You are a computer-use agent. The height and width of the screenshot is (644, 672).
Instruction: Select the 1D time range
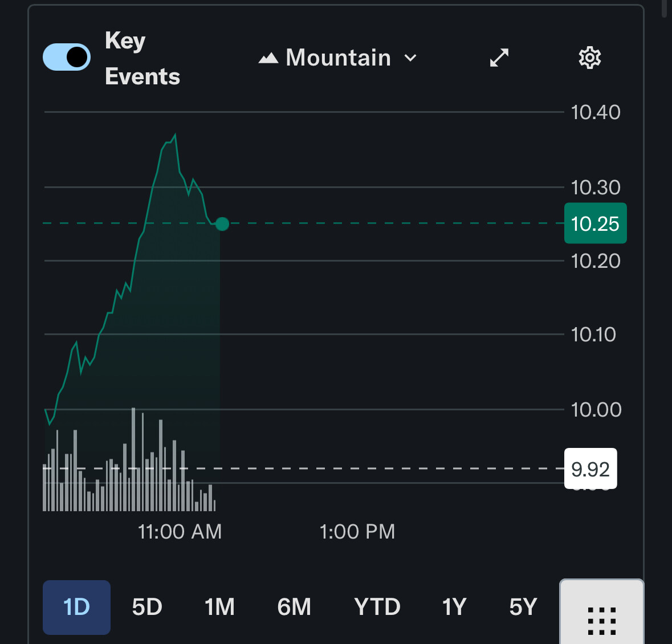click(x=76, y=607)
